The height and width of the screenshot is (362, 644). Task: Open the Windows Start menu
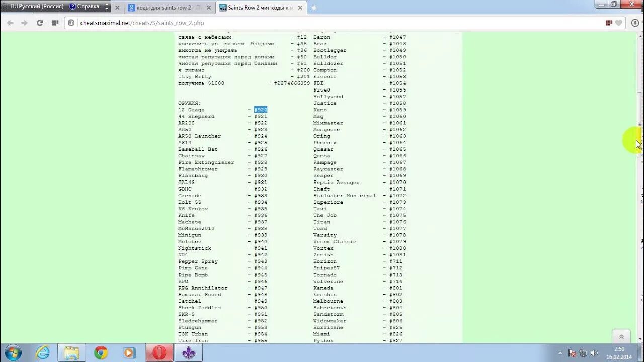13,352
